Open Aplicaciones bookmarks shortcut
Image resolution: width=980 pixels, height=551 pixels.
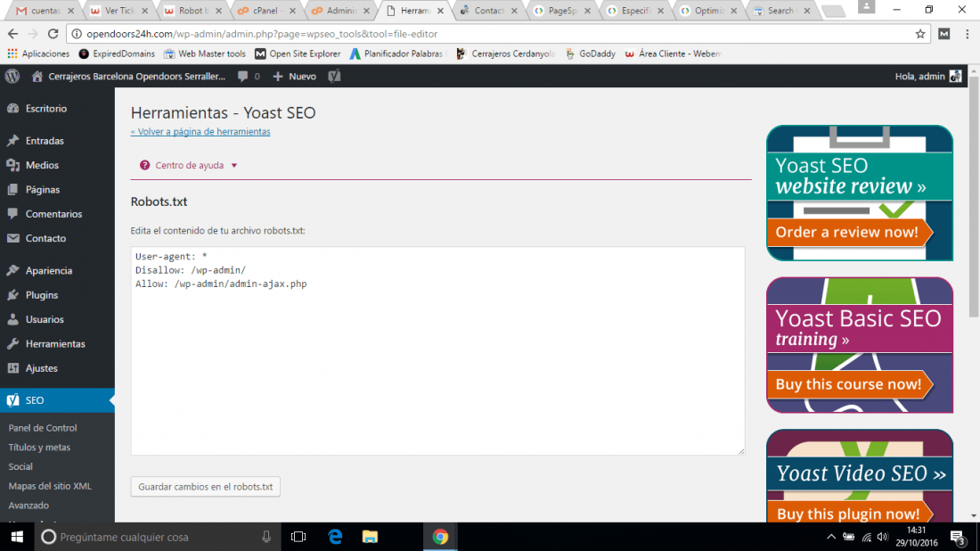coord(38,53)
